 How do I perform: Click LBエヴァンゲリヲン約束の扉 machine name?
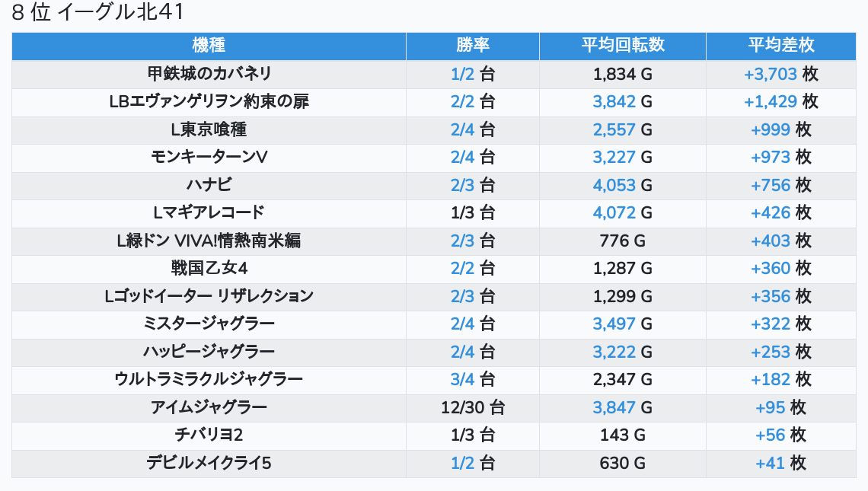(x=209, y=101)
